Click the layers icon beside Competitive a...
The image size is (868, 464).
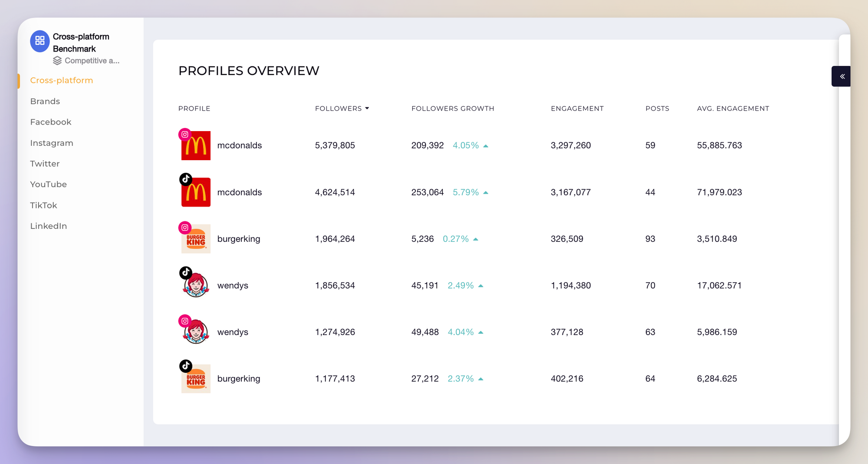click(57, 61)
